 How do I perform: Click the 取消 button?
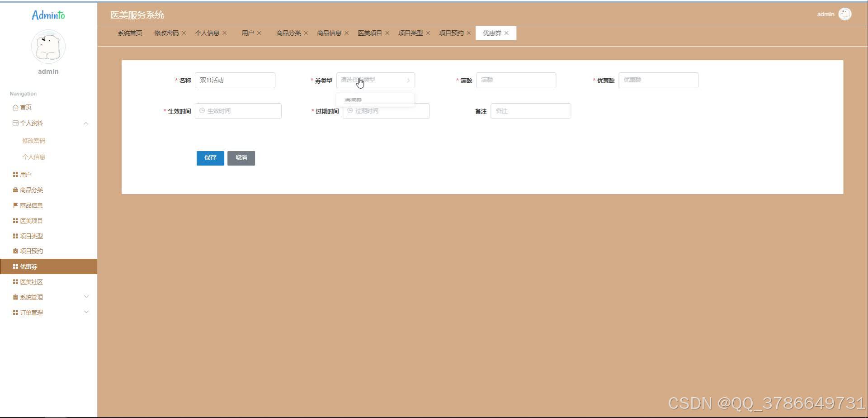coord(241,158)
